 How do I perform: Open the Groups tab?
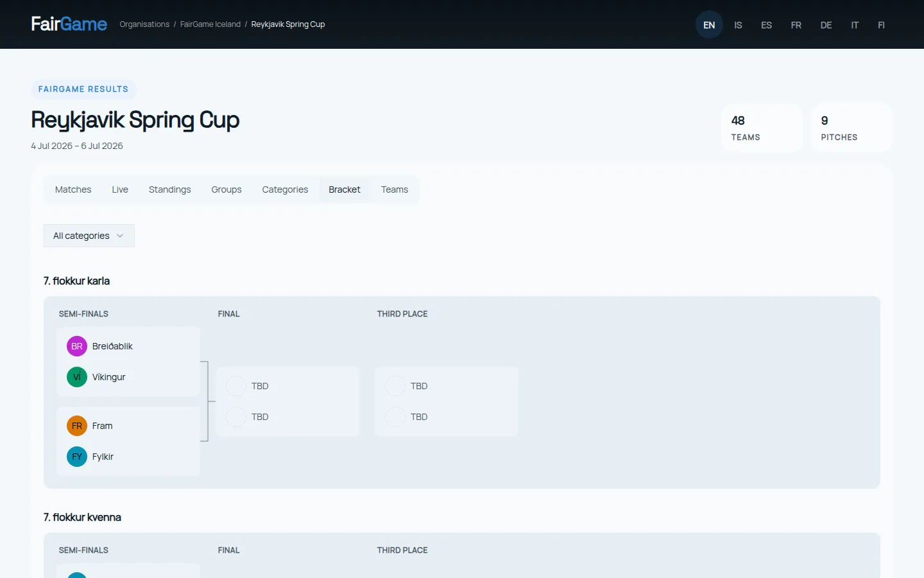pos(227,189)
